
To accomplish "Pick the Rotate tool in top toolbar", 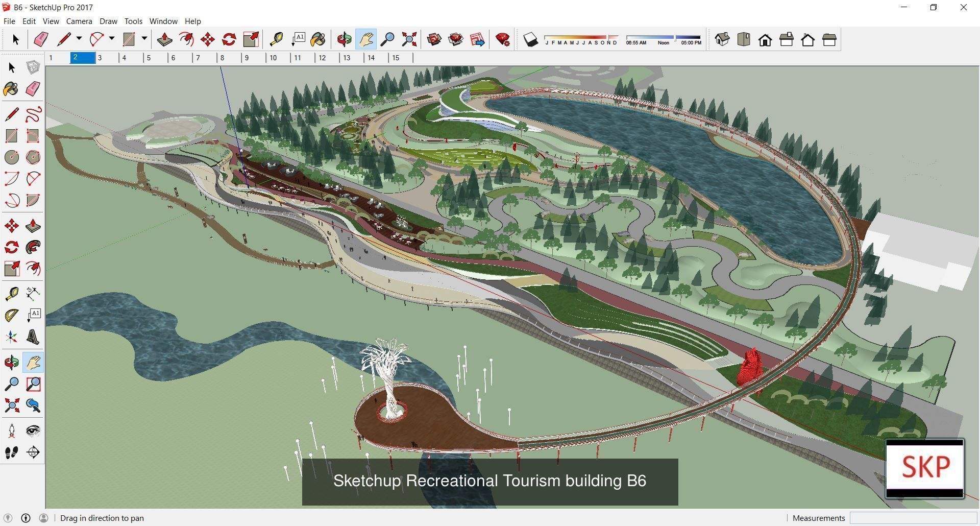I will click(229, 39).
